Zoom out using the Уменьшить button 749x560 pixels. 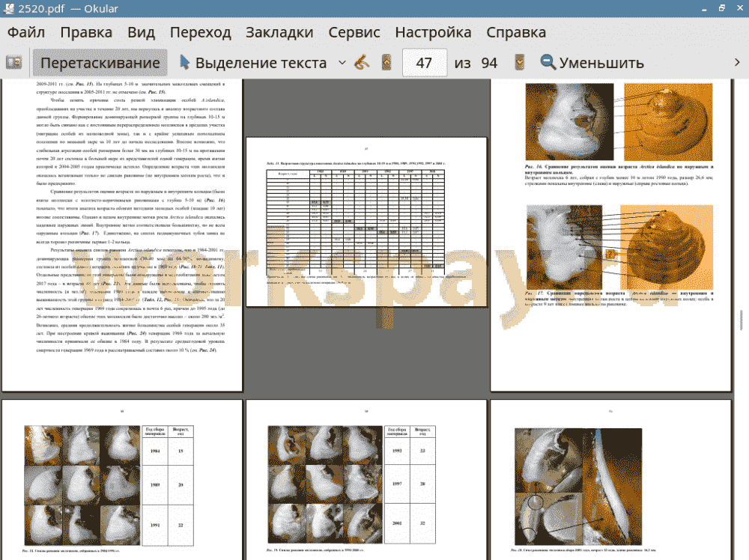point(592,63)
